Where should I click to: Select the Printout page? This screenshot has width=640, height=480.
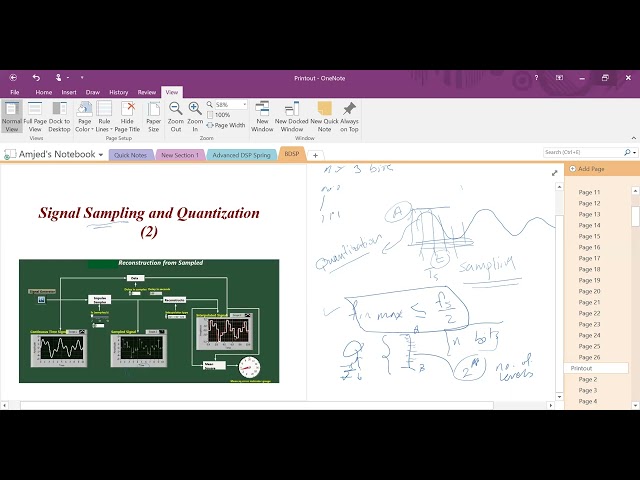coord(596,368)
